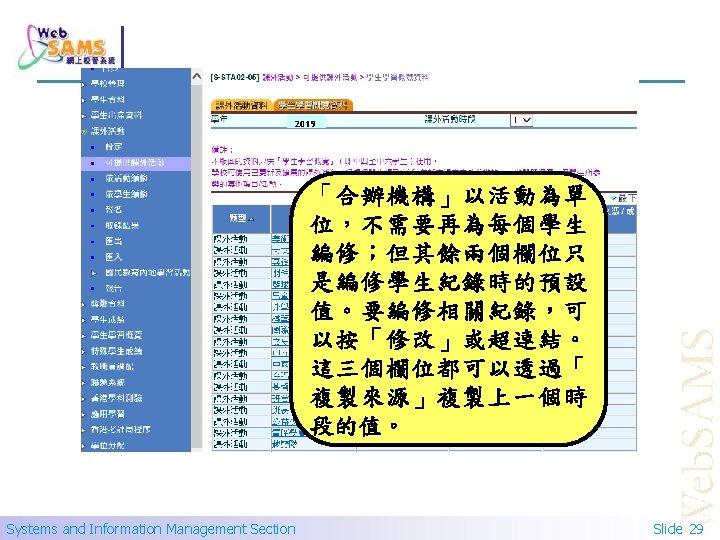This screenshot has height=540, width=720.
Task: Open the 聯遞系統 sidebar menu
Action: (108, 382)
